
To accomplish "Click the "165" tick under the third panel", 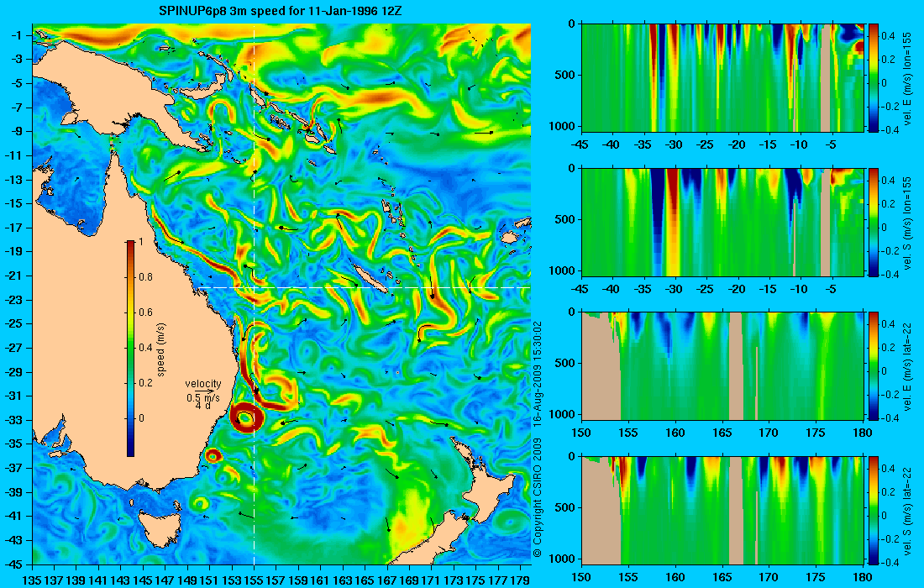I will click(x=722, y=433).
